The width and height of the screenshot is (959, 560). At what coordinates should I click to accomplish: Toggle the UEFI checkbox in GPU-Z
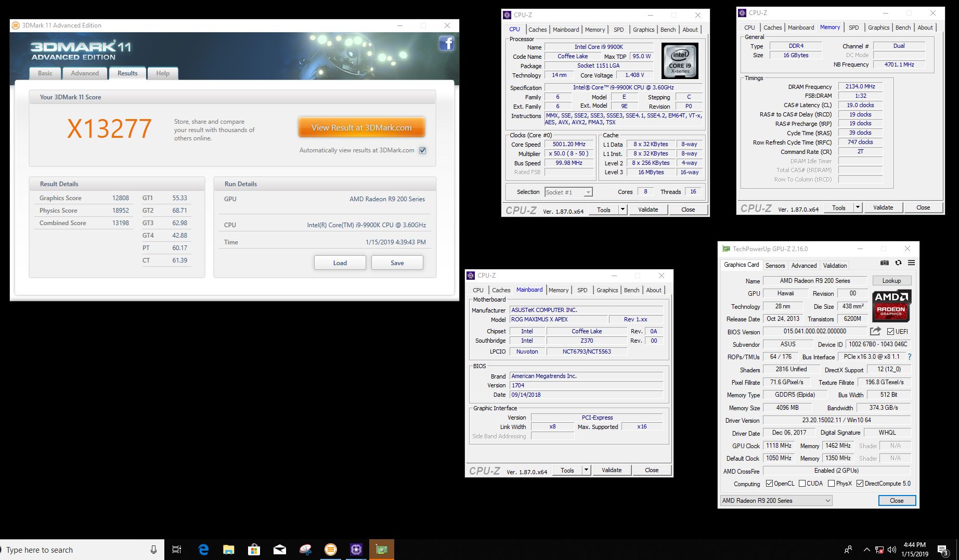(x=890, y=331)
